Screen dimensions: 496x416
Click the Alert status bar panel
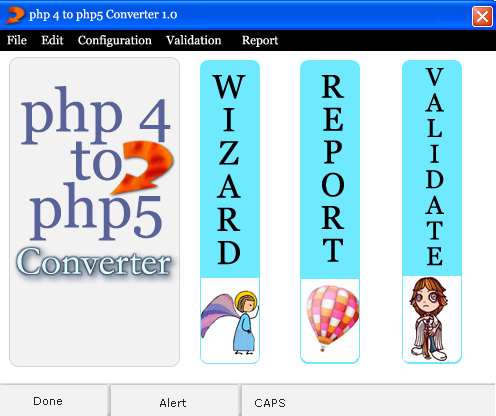pos(174,401)
